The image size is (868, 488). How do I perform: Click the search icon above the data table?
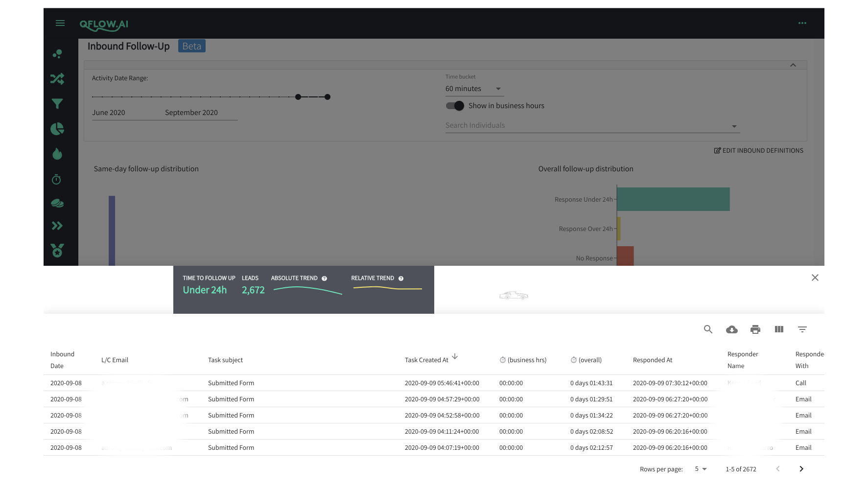(x=708, y=329)
